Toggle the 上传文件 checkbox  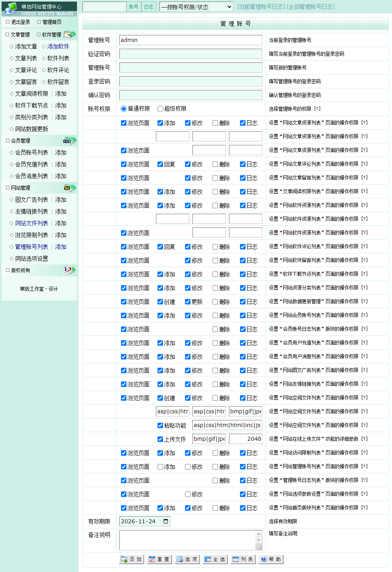click(160, 439)
